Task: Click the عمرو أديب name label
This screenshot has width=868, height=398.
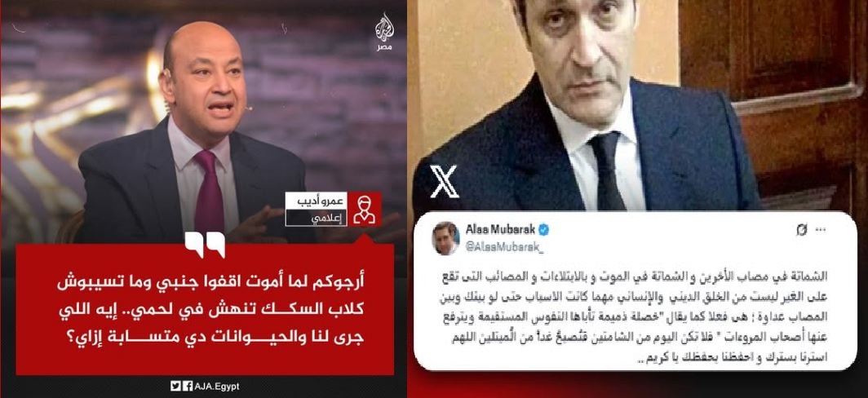Action: click(x=316, y=201)
